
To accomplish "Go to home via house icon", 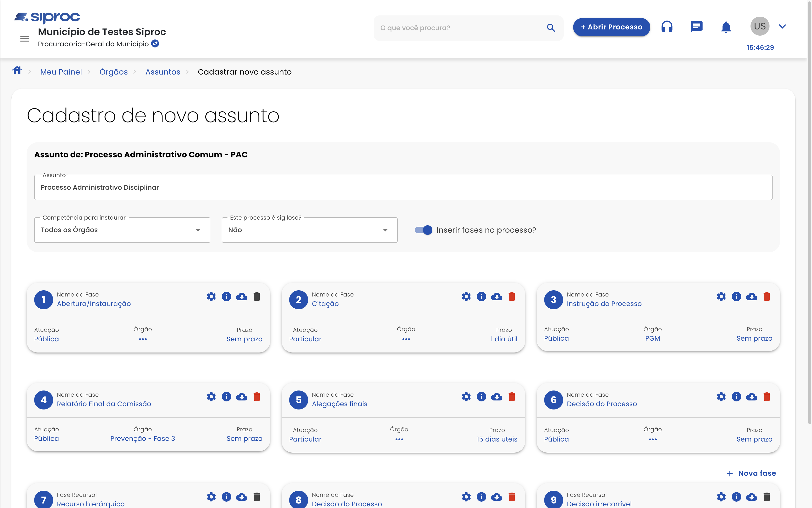I will pos(17,71).
